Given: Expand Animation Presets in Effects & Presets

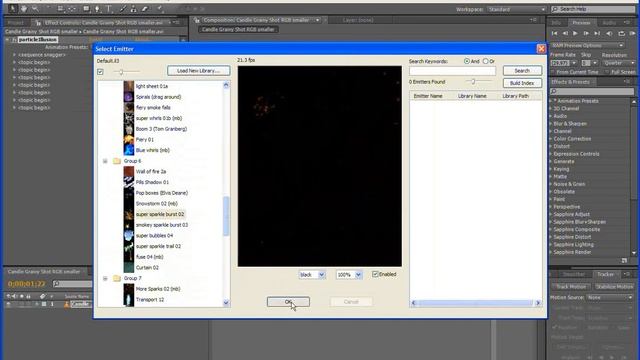Looking at the screenshot, I should coord(551,101).
